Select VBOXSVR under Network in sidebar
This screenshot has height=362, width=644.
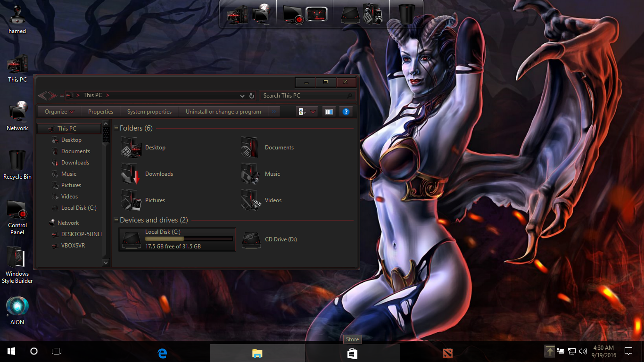[x=73, y=246]
